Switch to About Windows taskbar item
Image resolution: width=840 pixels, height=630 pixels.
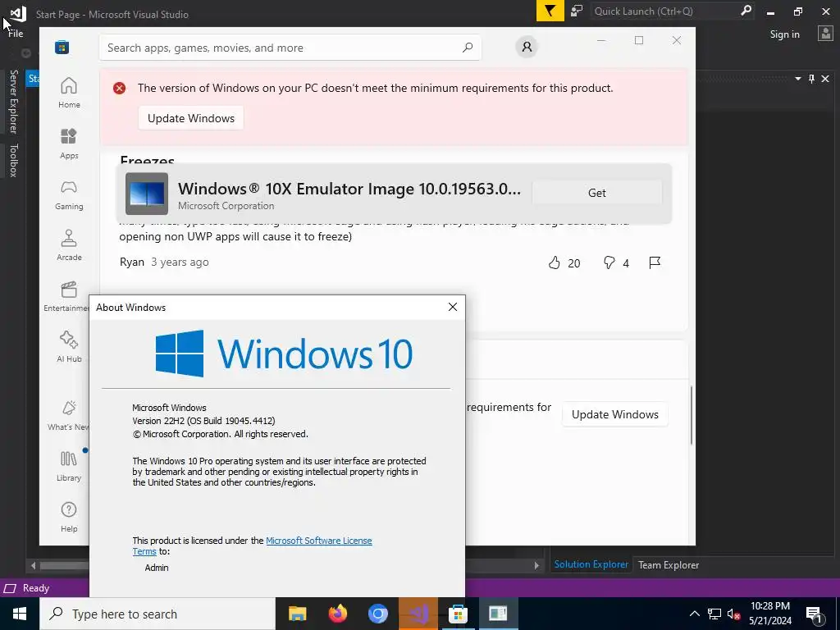pyautogui.click(x=498, y=614)
